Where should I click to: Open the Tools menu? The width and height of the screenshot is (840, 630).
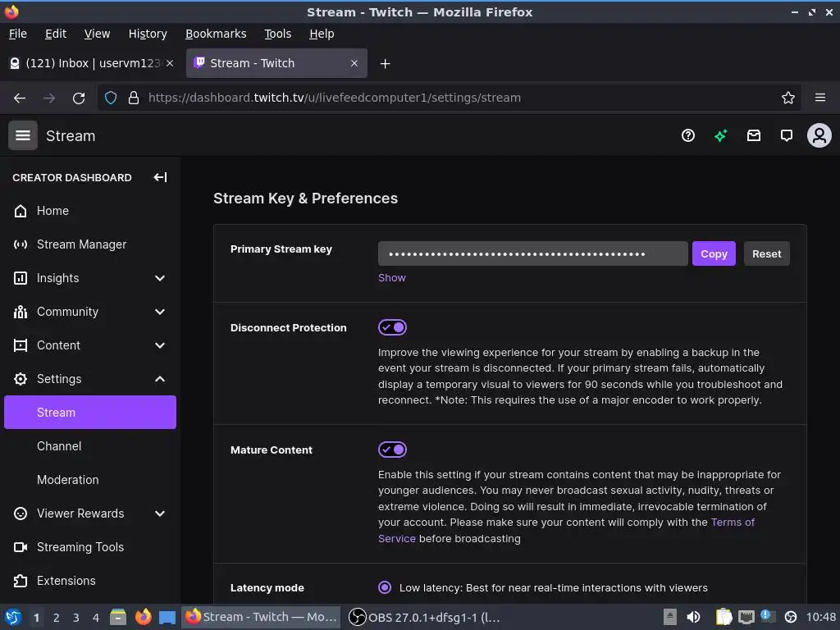coord(277,34)
